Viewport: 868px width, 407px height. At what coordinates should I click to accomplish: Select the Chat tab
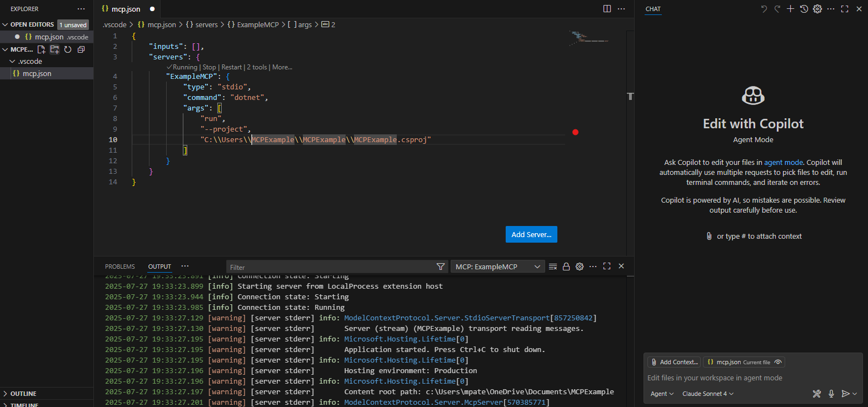pos(653,9)
